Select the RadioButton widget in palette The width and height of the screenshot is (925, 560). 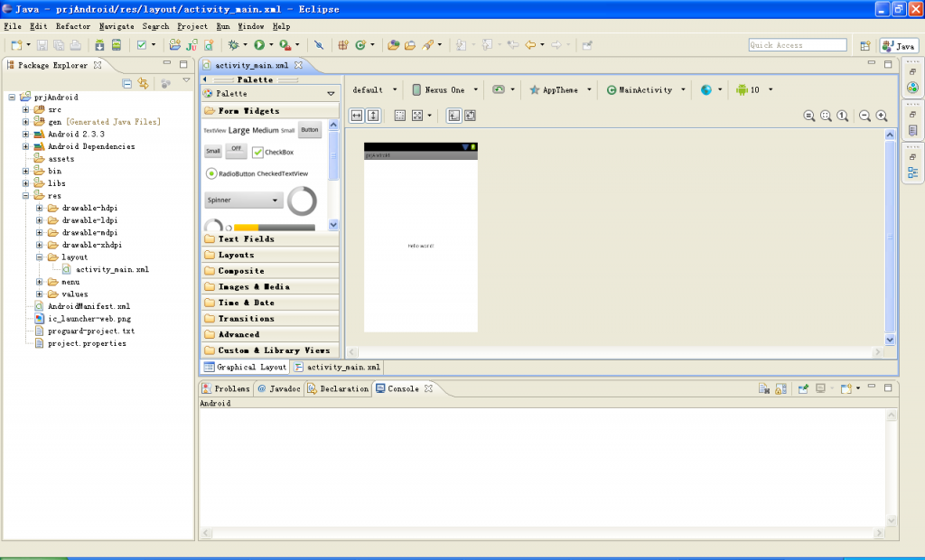pos(230,173)
